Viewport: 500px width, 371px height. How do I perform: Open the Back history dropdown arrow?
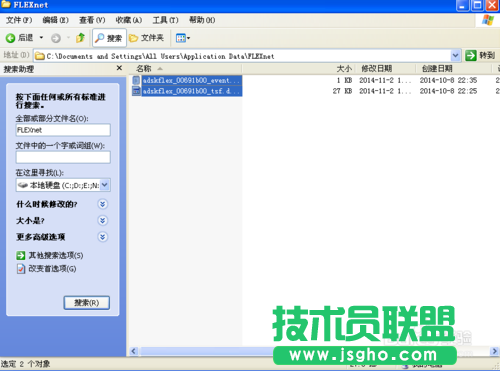pos(41,38)
